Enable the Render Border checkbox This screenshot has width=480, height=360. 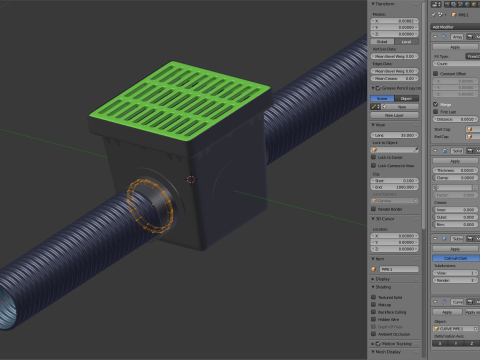[x=374, y=209]
